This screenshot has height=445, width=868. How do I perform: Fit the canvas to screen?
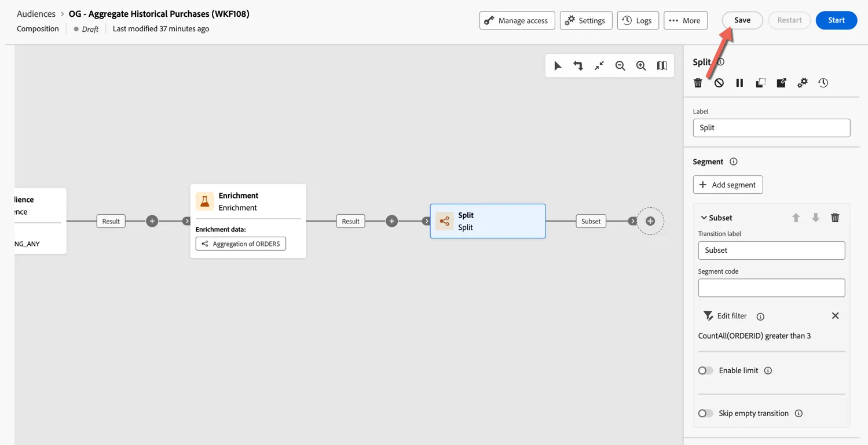(599, 66)
